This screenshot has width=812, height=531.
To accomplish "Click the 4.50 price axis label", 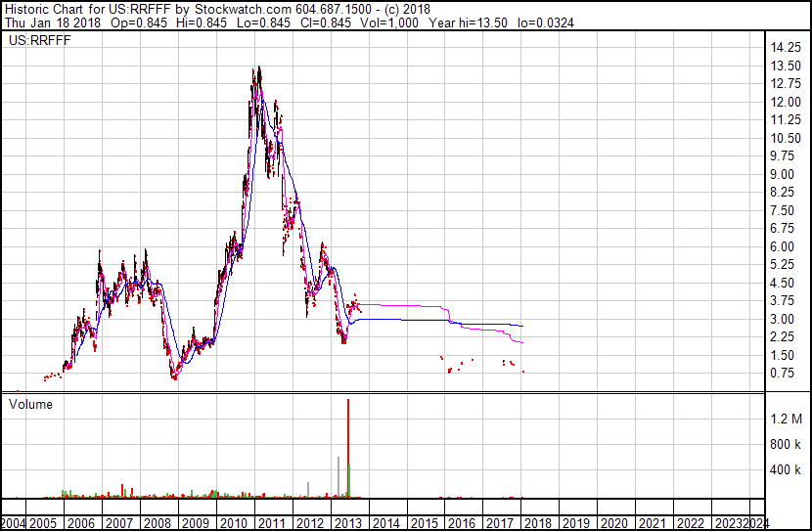I will 782,283.
